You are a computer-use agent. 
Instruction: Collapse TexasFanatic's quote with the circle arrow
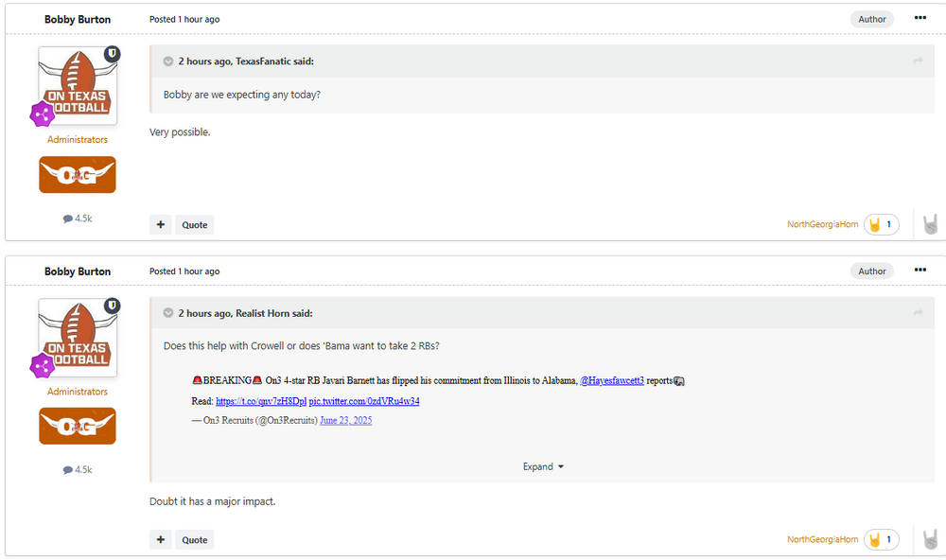pyautogui.click(x=168, y=61)
